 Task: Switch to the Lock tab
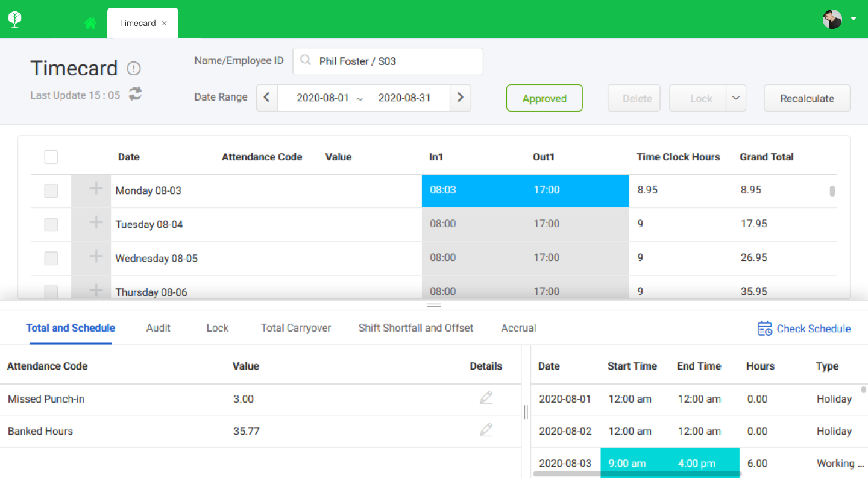pyautogui.click(x=218, y=328)
